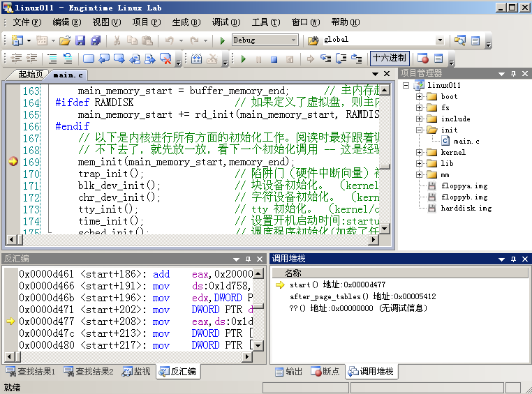Select main.c in project tree
The image size is (532, 394).
click(x=466, y=141)
